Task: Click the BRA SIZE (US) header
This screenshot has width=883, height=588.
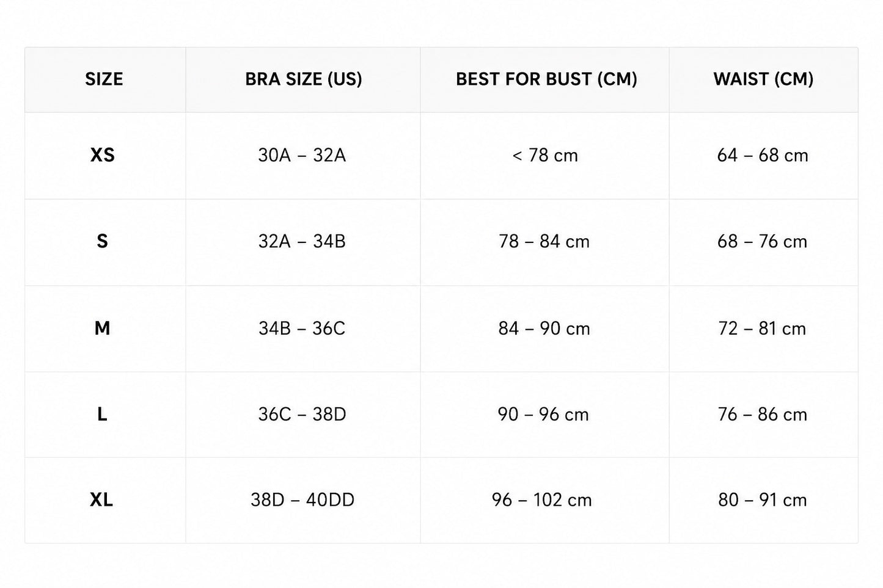Action: (304, 79)
